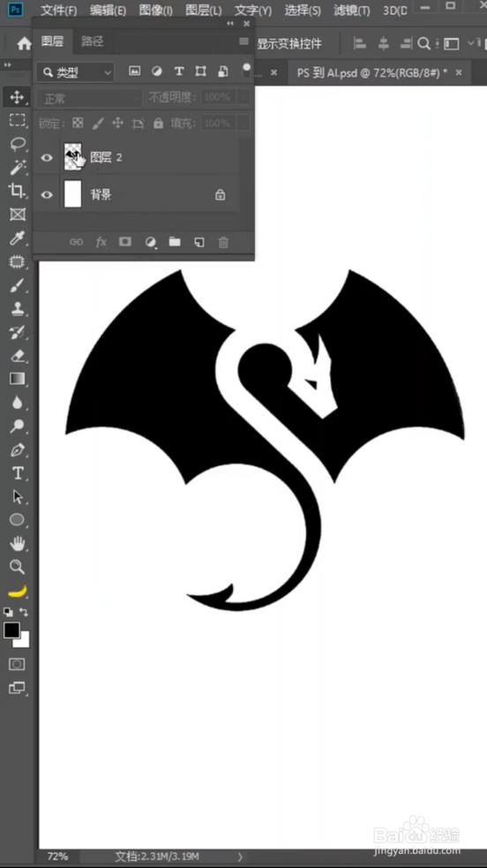The width and height of the screenshot is (487, 868).
Task: Open the 不透明度 opacity slider dropdown
Action: (243, 97)
